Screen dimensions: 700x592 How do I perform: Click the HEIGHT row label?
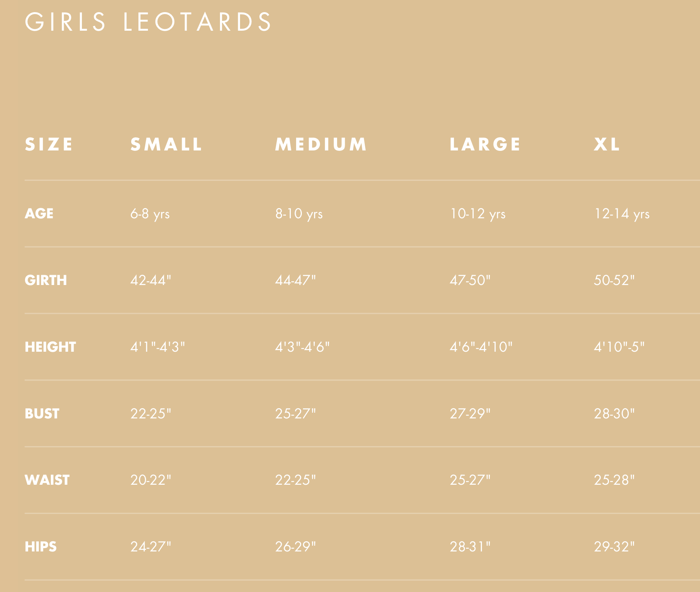pos(50,347)
